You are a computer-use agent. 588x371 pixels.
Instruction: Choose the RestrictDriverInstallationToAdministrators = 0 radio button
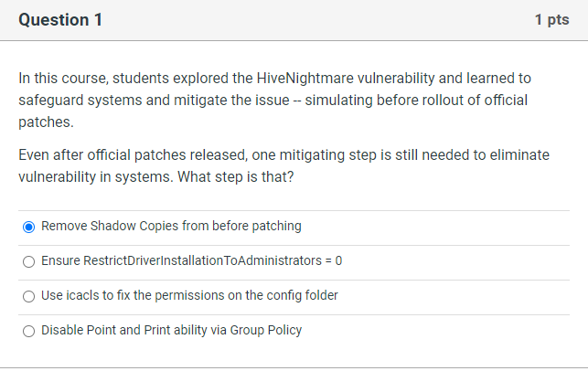coord(29,261)
